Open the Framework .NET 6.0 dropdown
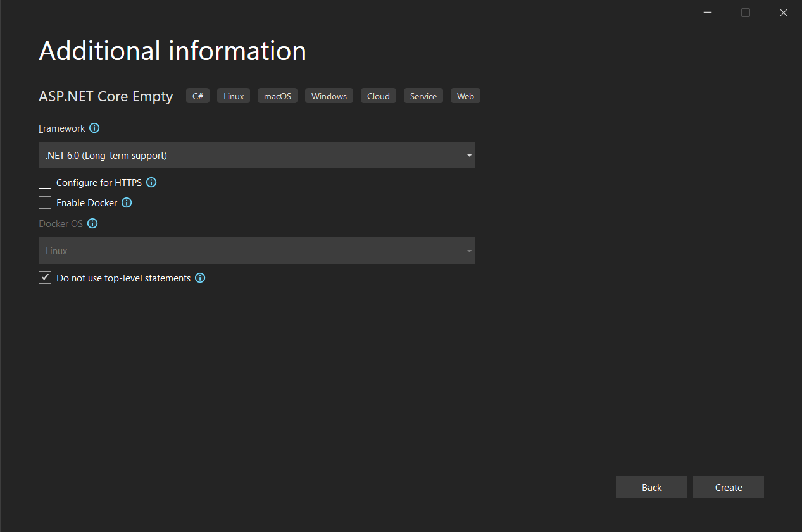 point(257,155)
